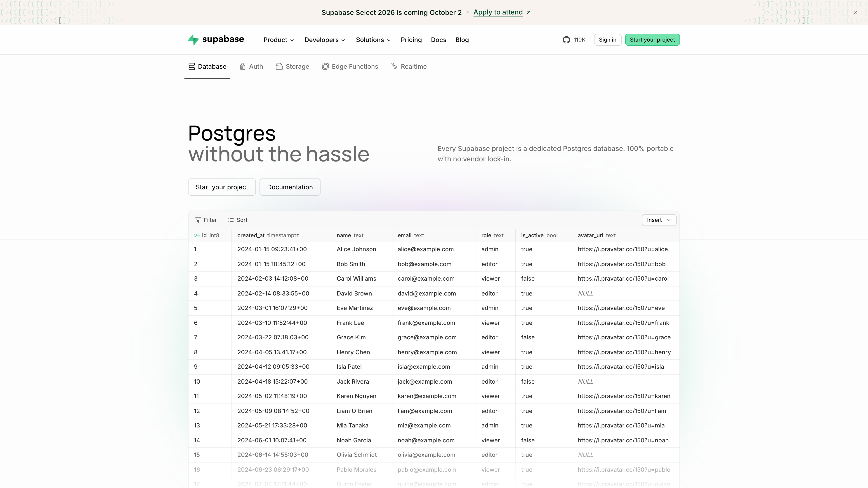
Task: Click the Supabase lightning bolt logo
Action: 193,40
